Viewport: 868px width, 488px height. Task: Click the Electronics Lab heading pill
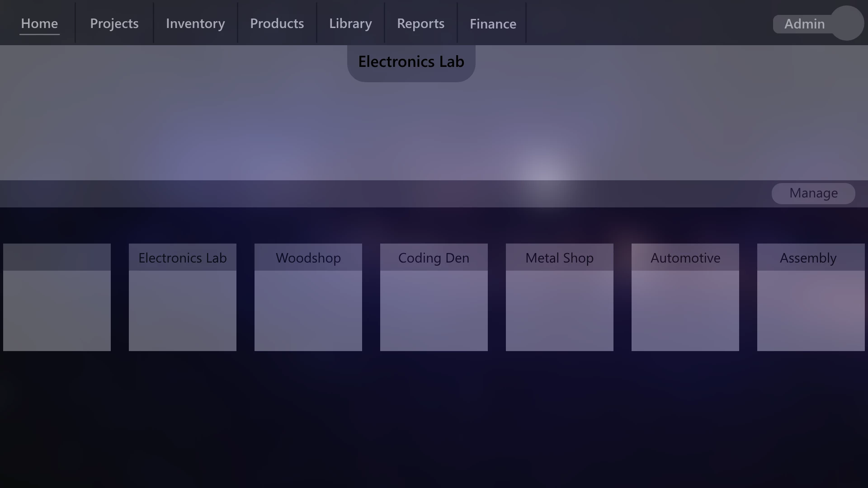[411, 62]
